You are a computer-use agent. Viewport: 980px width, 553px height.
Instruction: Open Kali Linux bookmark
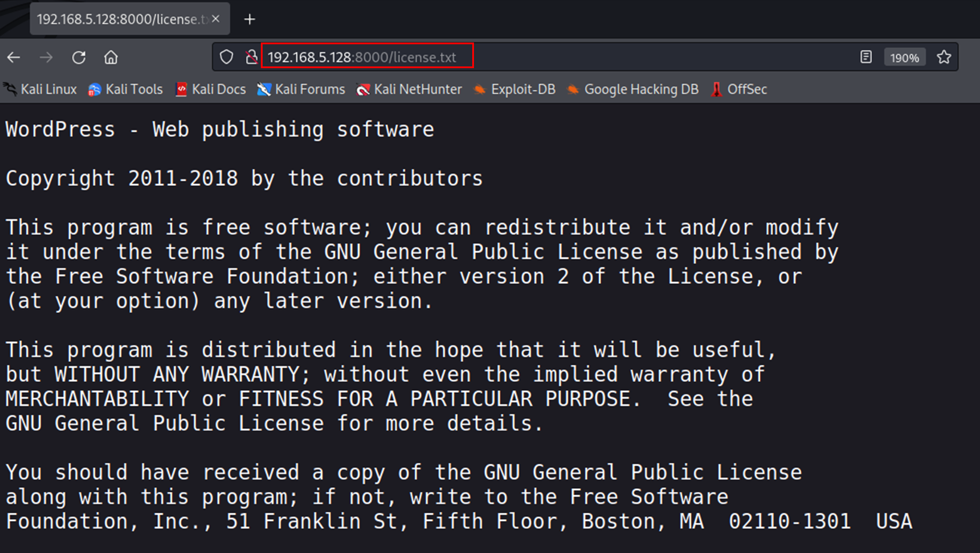coord(40,89)
